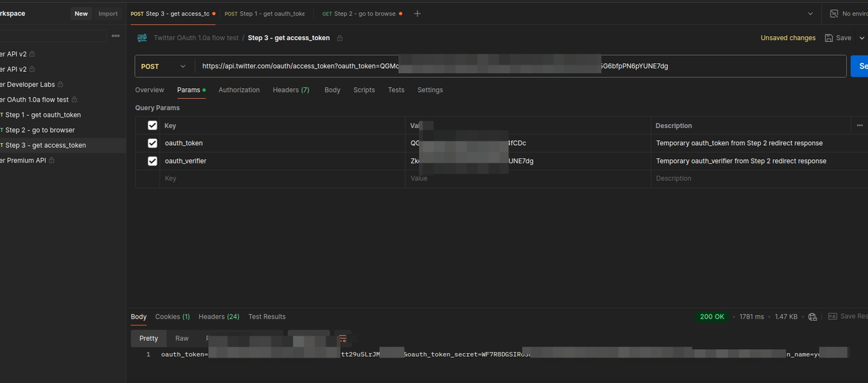
Task: Click the Save Response icon
Action: [x=833, y=317]
